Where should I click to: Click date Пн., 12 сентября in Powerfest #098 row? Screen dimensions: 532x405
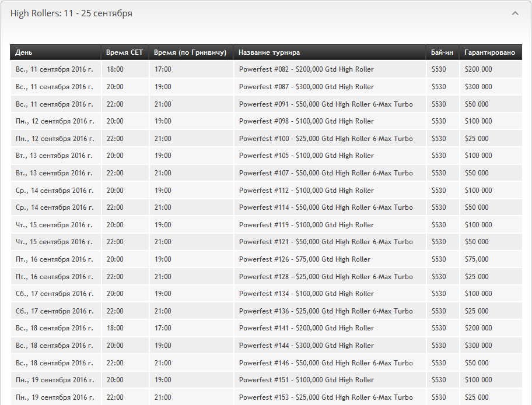[55, 121]
